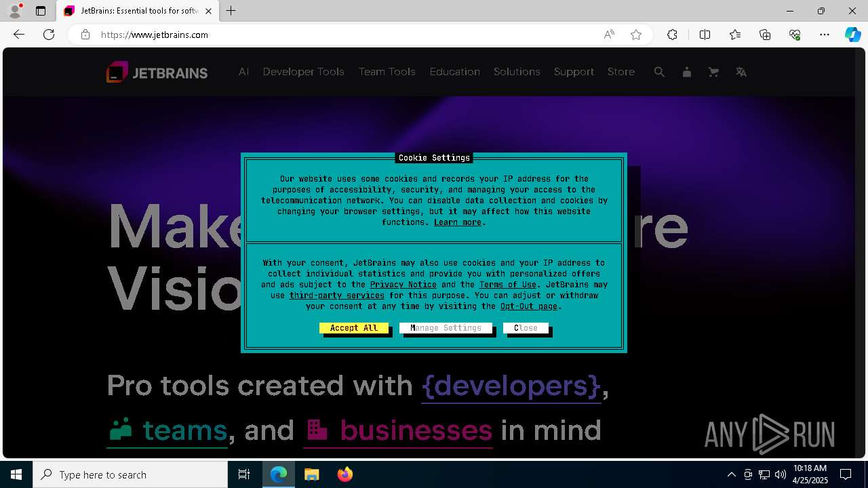The width and height of the screenshot is (868, 488).
Task: Select the JetBrains browser tab
Action: pos(138,11)
